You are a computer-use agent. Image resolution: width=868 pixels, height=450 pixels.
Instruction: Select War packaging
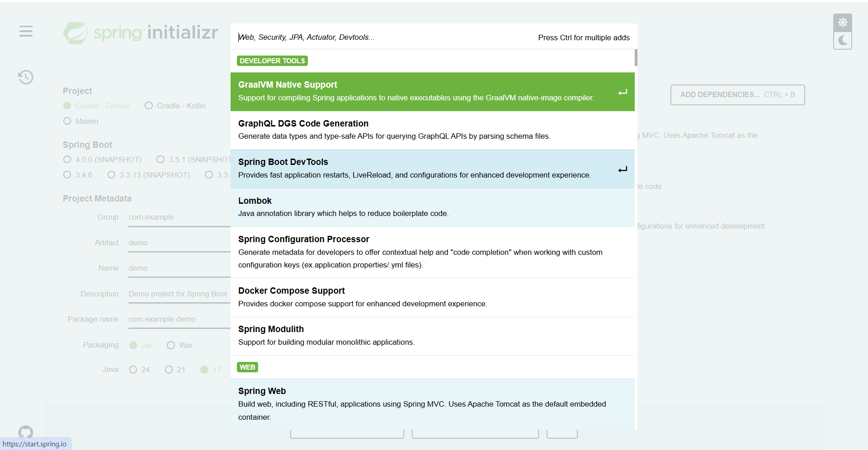click(x=180, y=345)
